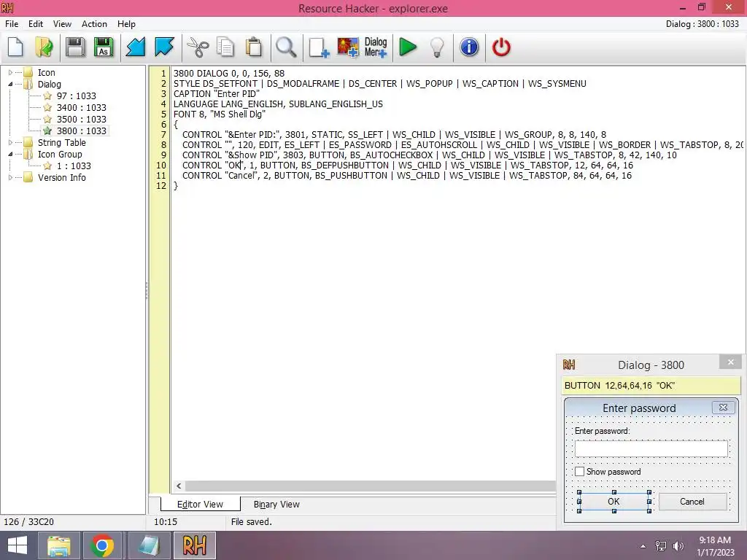
Task: Click the volume speaker tray icon
Action: tap(678, 546)
